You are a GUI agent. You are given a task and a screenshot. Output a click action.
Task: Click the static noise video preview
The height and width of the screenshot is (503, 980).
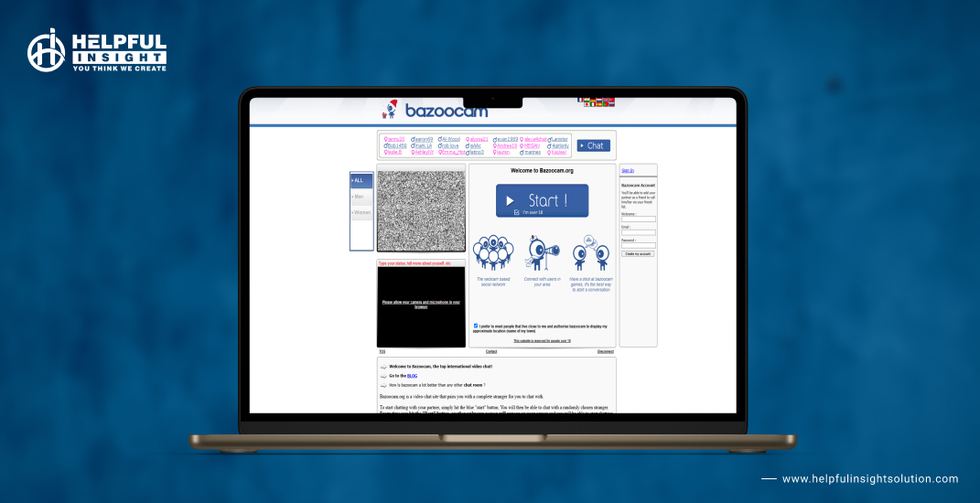point(421,211)
